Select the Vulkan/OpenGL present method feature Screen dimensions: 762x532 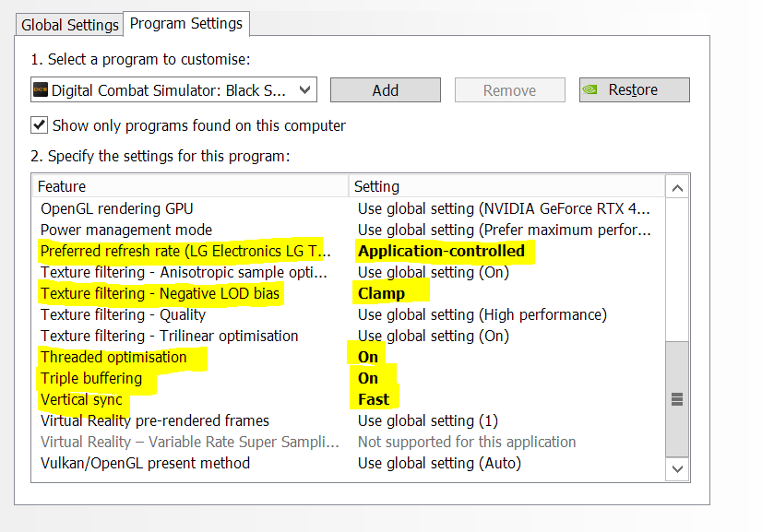point(146,463)
